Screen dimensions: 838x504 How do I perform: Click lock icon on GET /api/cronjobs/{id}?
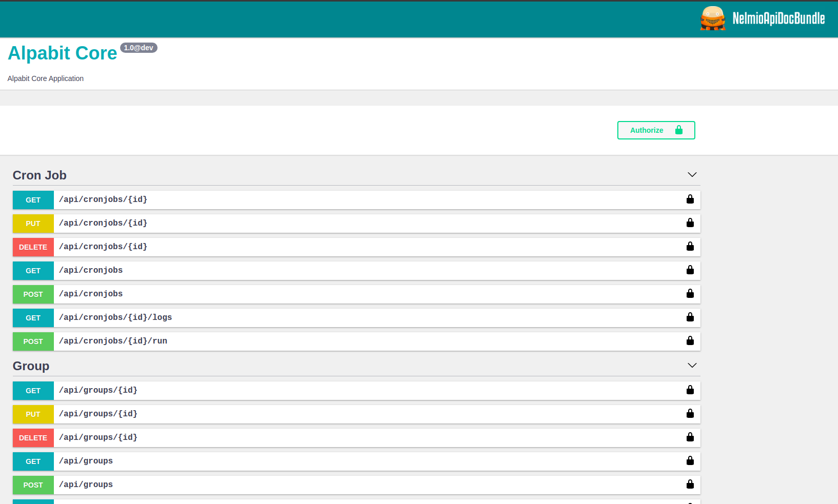(690, 199)
